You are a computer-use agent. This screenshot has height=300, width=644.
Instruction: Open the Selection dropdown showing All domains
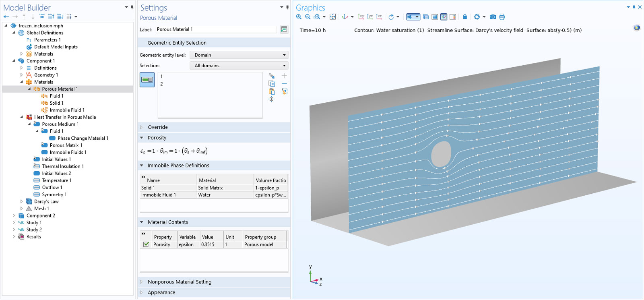(239, 66)
